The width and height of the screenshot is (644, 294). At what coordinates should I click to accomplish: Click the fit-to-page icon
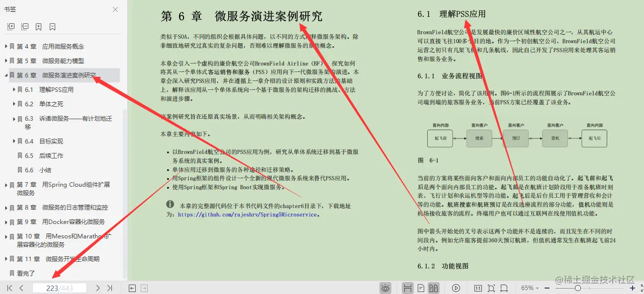491,288
